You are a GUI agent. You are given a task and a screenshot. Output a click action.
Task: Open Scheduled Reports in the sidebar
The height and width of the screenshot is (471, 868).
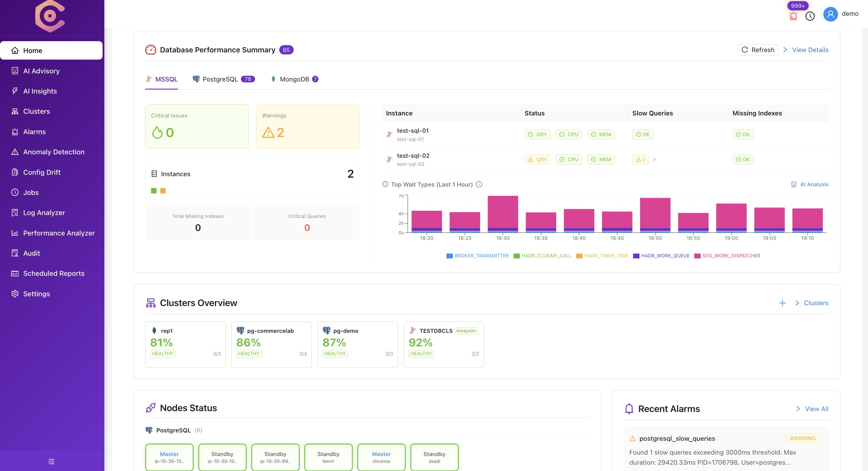[x=54, y=273]
